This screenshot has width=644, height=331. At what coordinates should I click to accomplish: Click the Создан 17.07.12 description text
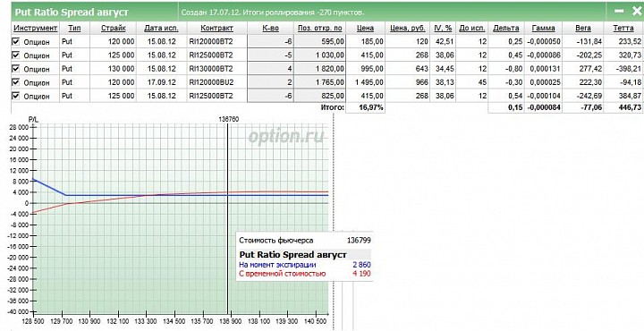click(x=272, y=13)
